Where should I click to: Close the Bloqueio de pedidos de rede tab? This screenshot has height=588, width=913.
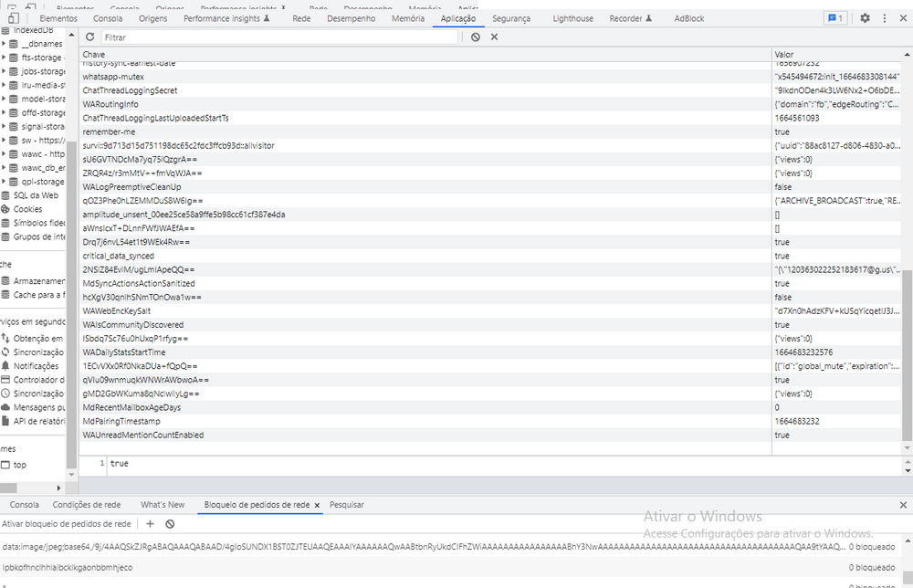click(x=317, y=505)
